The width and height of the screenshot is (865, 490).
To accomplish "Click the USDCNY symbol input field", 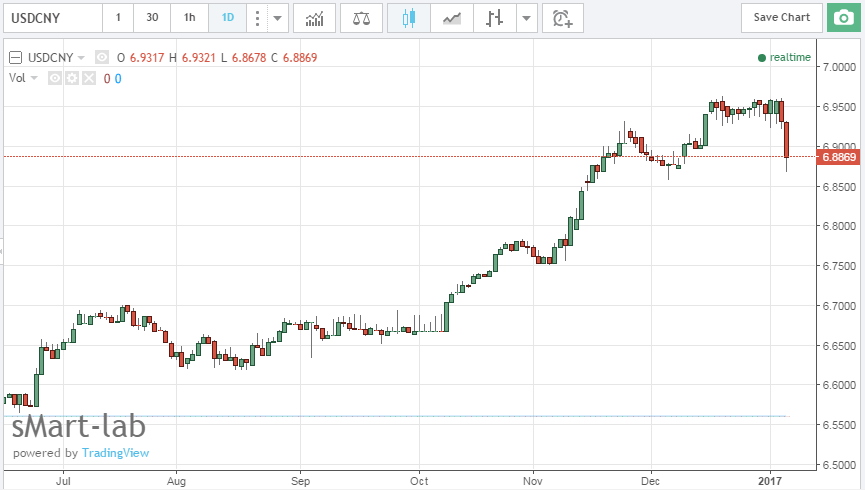I will [50, 17].
